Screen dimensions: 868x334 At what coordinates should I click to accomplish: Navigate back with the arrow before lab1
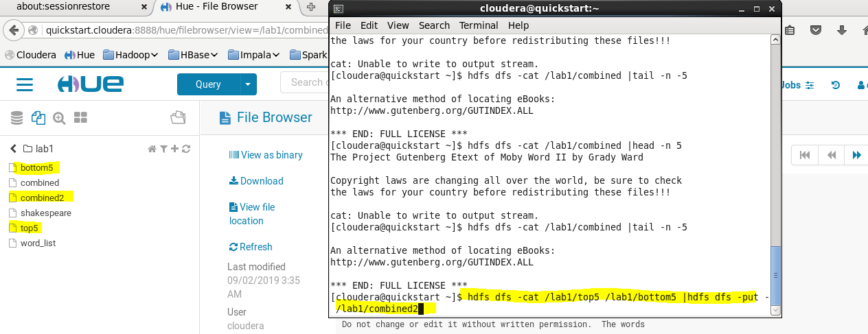tap(13, 149)
